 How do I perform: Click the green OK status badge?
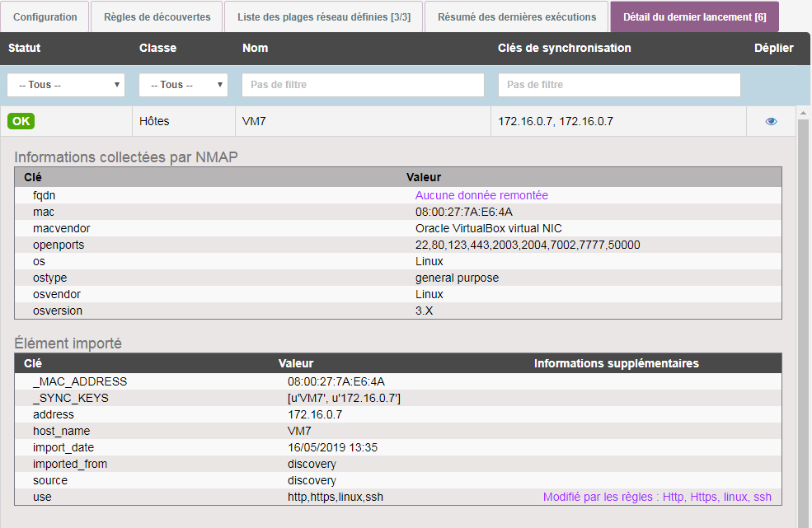pyautogui.click(x=21, y=121)
